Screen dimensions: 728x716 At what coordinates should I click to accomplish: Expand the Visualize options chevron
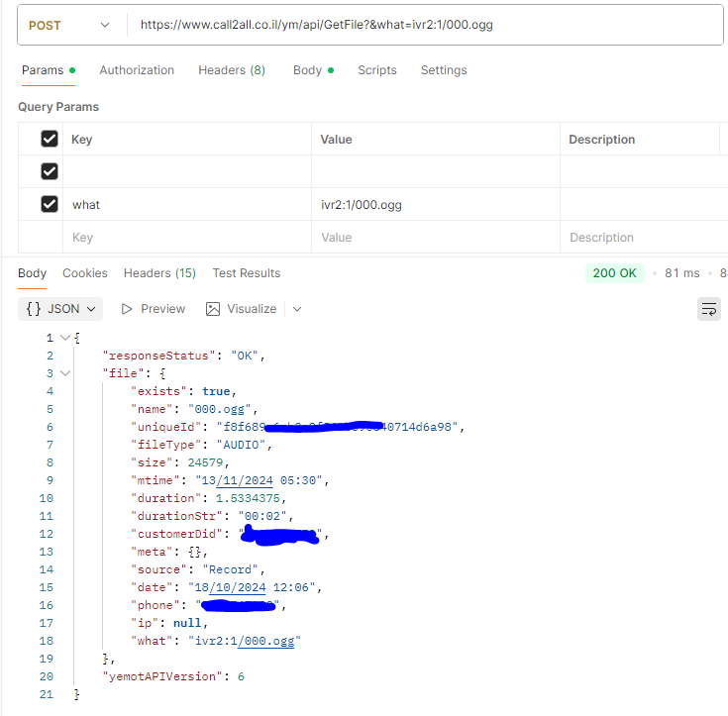click(296, 309)
